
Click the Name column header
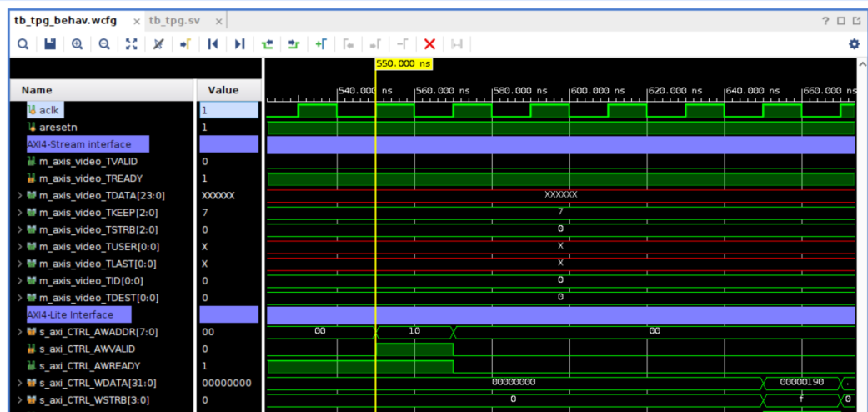tap(103, 90)
